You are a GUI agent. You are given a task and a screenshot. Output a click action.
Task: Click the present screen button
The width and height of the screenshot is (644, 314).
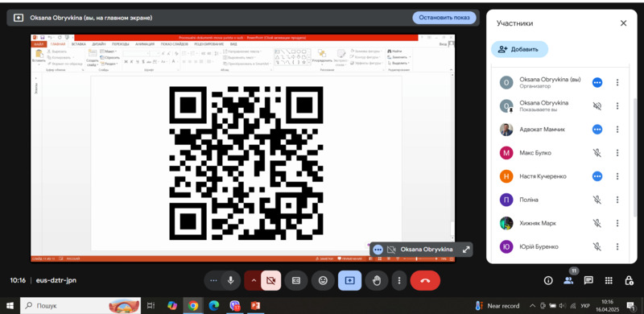click(x=349, y=281)
